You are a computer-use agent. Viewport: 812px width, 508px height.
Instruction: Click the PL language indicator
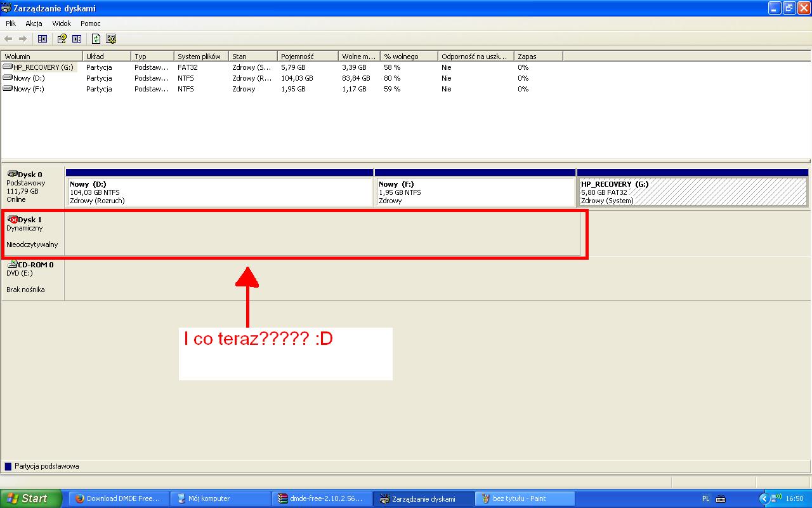[706, 498]
